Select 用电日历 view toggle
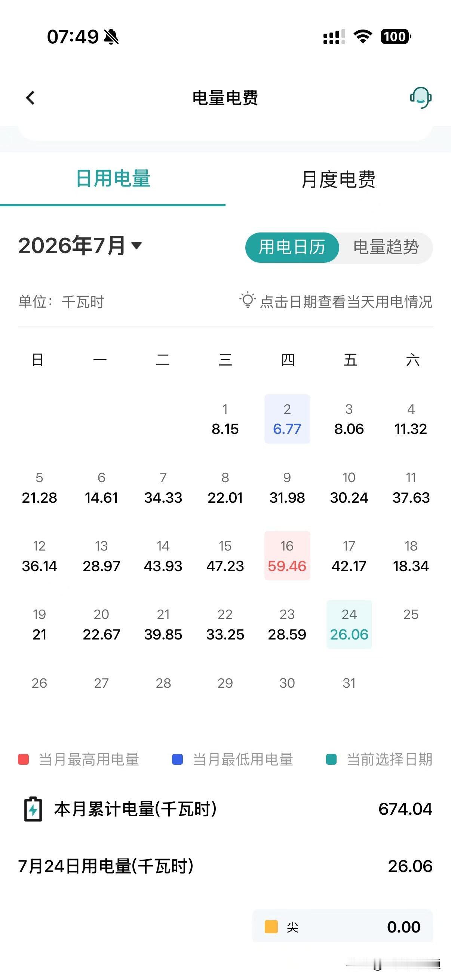Viewport: 451px width, 980px height. coord(292,247)
